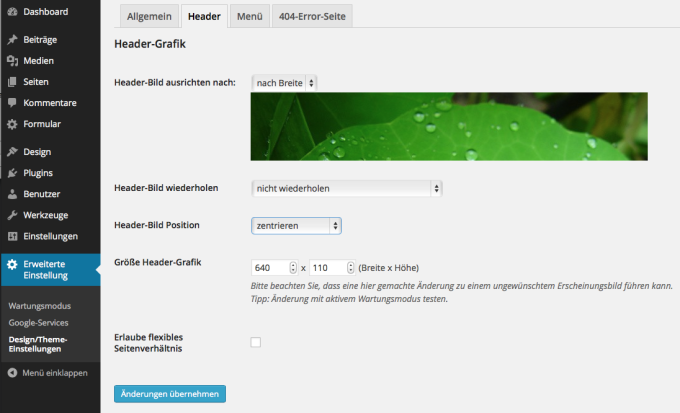Click the Header-Grafik heading
The width and height of the screenshot is (680, 413).
pyautogui.click(x=150, y=44)
